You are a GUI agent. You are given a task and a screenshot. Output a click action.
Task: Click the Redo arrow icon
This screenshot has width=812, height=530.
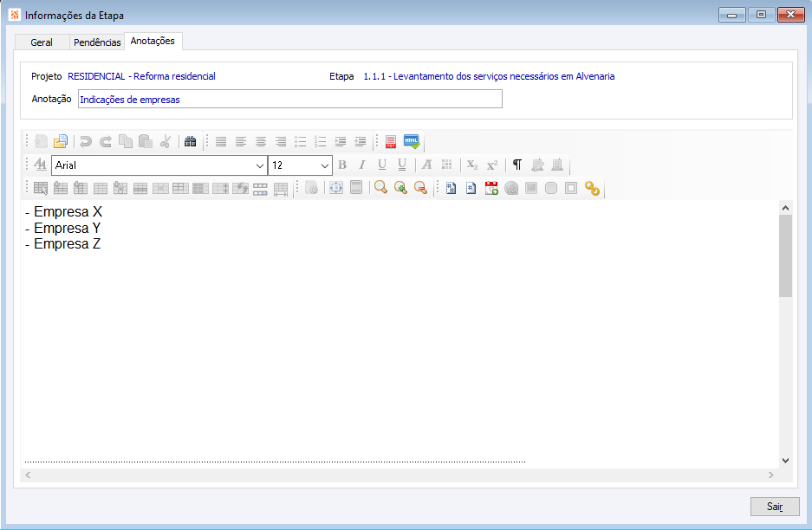coord(106,141)
